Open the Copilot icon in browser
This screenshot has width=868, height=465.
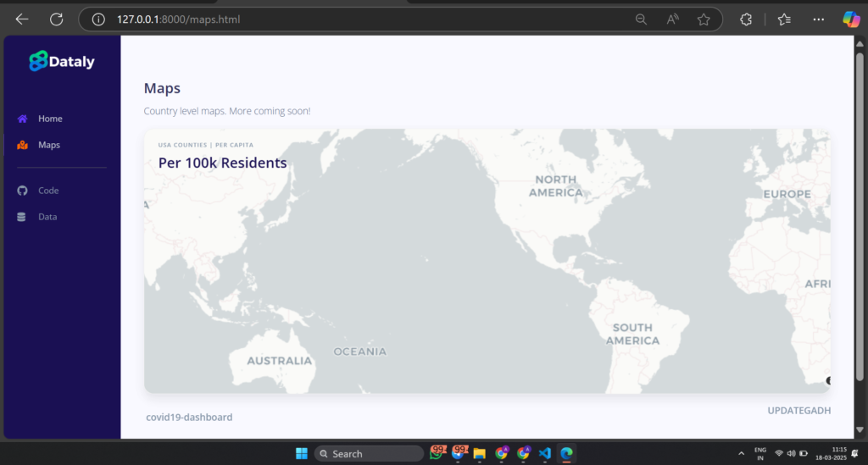click(851, 19)
